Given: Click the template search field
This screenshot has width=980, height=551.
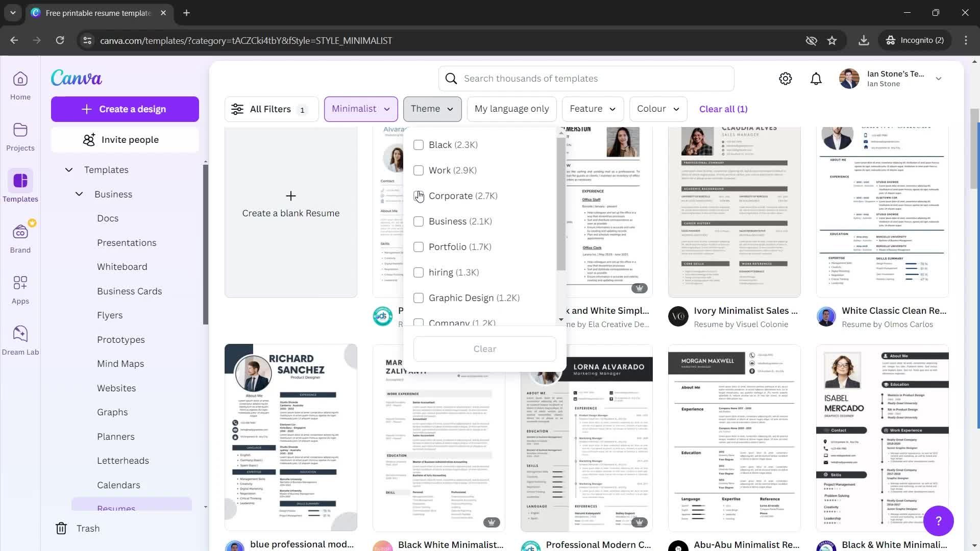Looking at the screenshot, I should tap(586, 79).
